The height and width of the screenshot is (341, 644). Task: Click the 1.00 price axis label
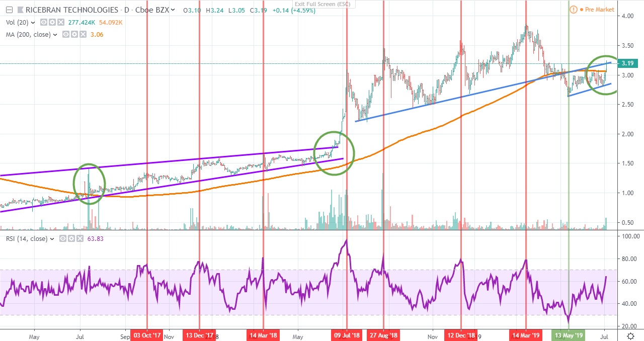click(x=629, y=193)
